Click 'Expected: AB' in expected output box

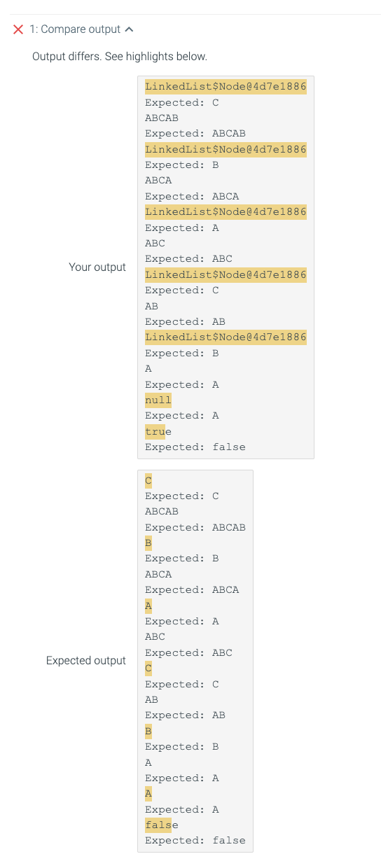tap(185, 715)
